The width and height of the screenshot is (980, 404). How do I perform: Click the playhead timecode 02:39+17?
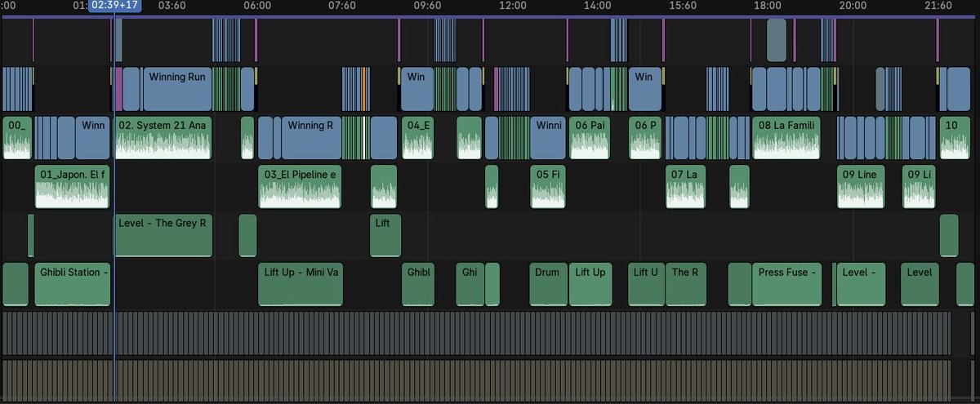(x=114, y=6)
